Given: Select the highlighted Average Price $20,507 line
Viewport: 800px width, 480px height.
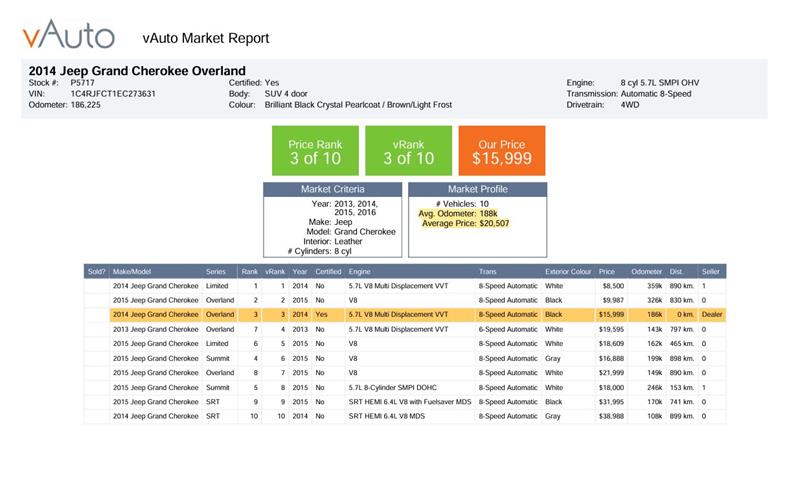Looking at the screenshot, I should (465, 223).
